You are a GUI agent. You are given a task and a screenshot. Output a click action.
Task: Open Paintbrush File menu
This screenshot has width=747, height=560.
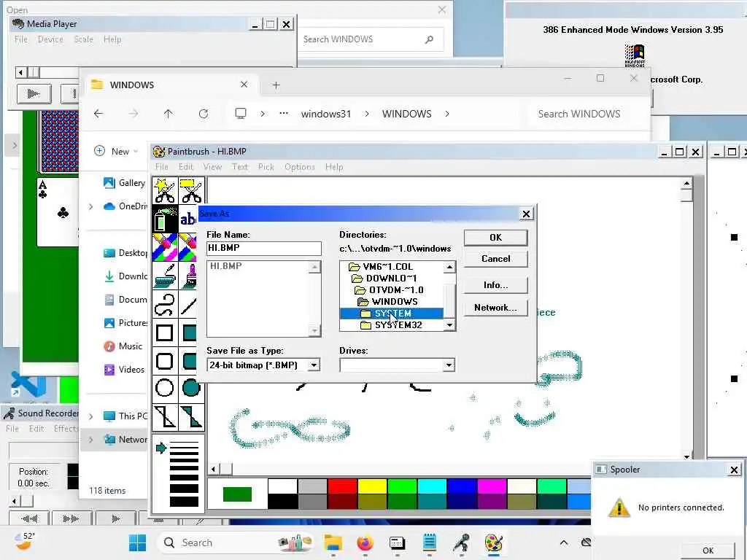(x=161, y=167)
